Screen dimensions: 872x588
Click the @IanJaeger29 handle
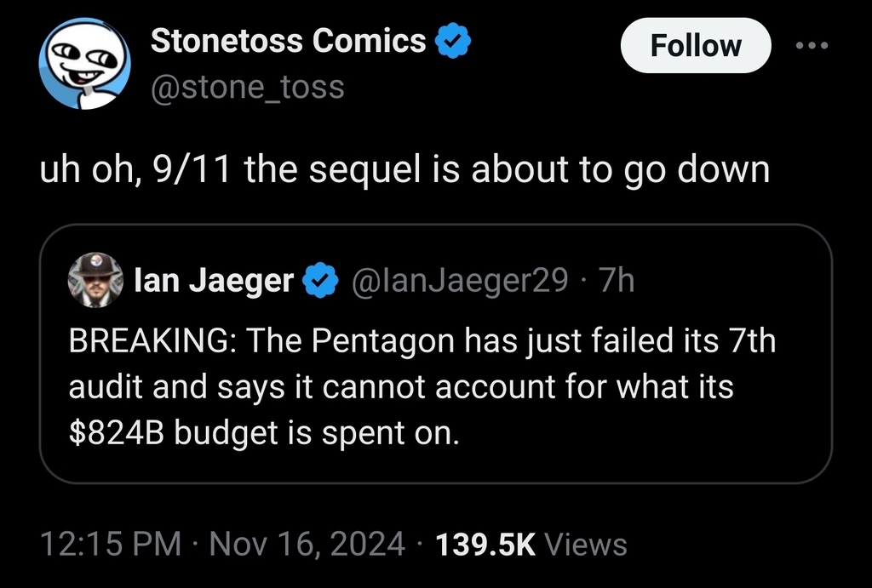click(x=460, y=280)
